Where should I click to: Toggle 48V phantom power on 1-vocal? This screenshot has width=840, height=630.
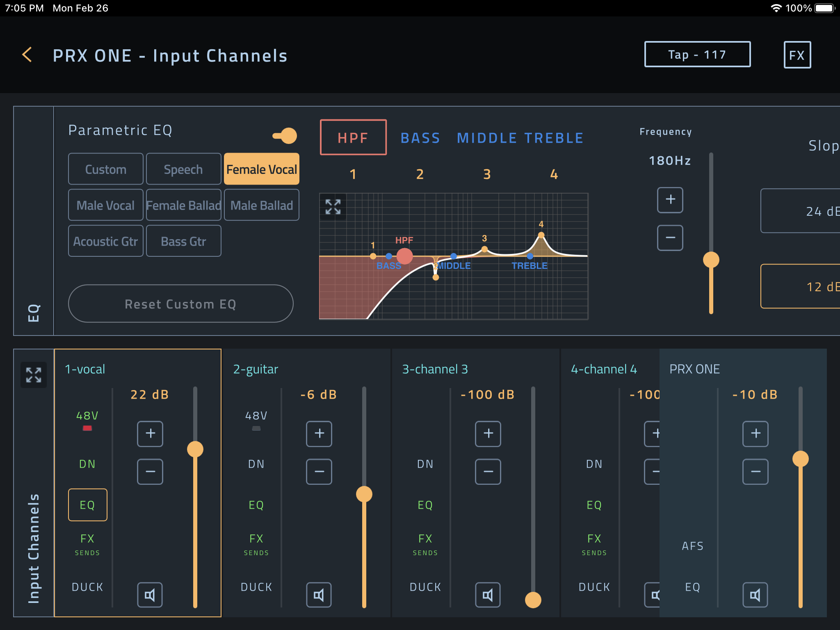(x=87, y=420)
